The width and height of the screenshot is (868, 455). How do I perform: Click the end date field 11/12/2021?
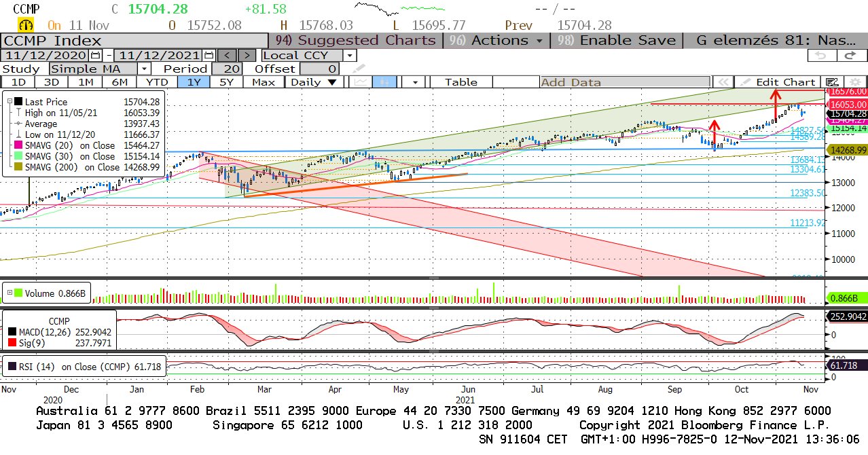click(x=160, y=55)
